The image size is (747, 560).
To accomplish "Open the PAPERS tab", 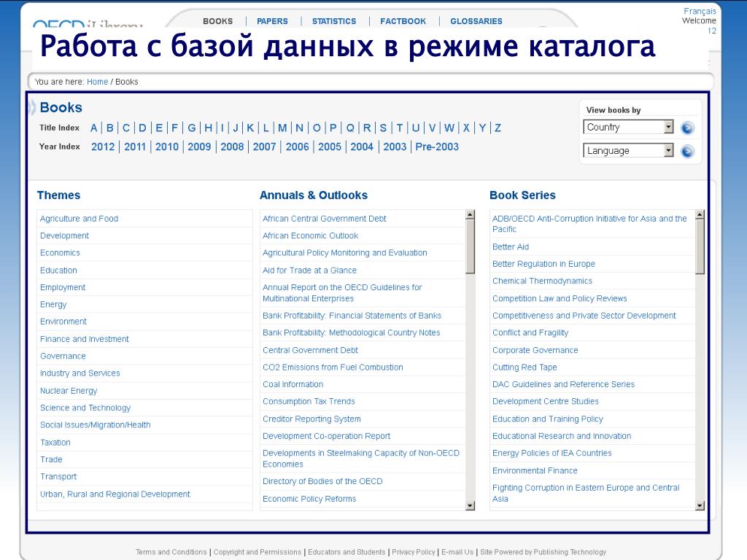I will pyautogui.click(x=272, y=21).
